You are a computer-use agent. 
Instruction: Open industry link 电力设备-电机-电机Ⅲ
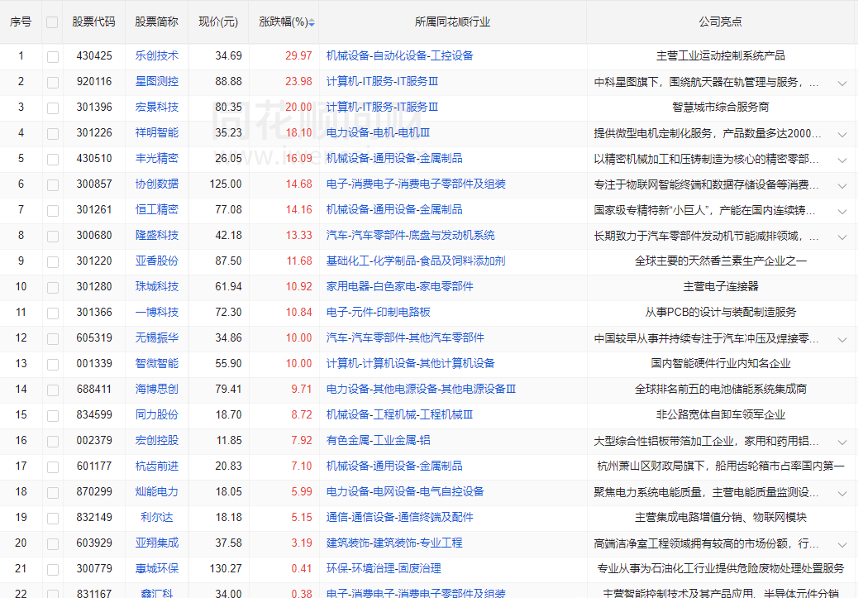point(378,132)
